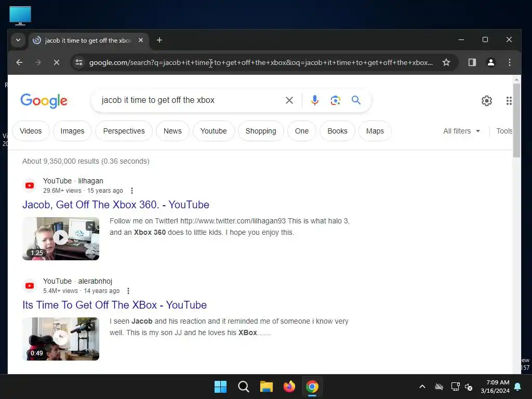532x399 pixels.
Task: Open 'Jacob, Get Off The Xbox 360' link
Action: pyautogui.click(x=116, y=205)
